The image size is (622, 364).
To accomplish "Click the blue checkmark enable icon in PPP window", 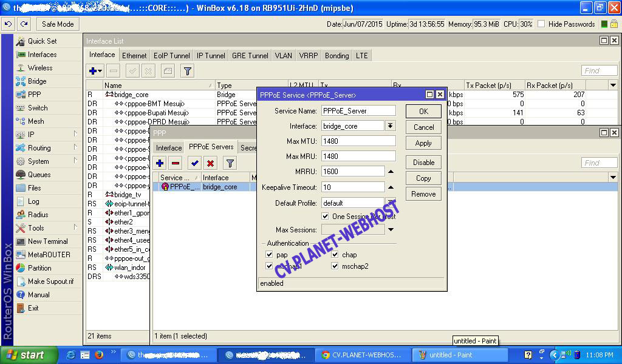I will pyautogui.click(x=194, y=163).
